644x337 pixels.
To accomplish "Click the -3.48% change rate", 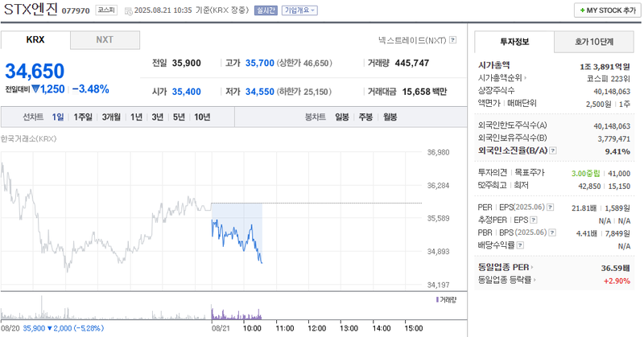I will 91,89.
